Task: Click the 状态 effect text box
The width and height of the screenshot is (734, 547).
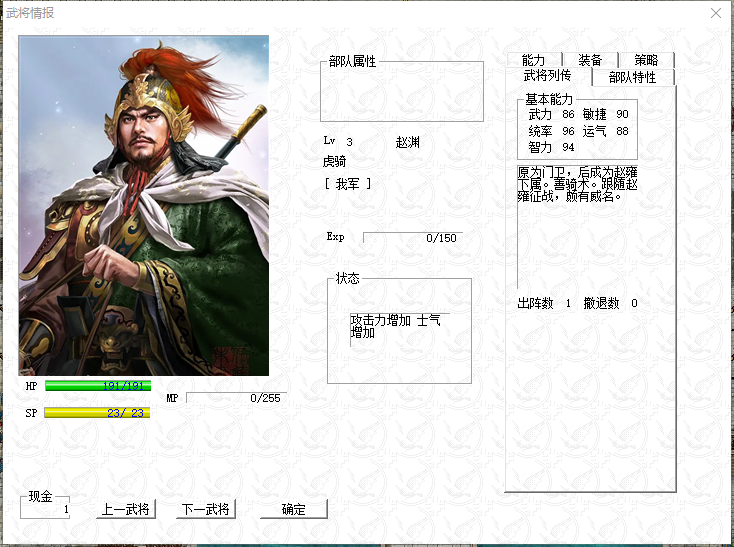Action: point(400,329)
